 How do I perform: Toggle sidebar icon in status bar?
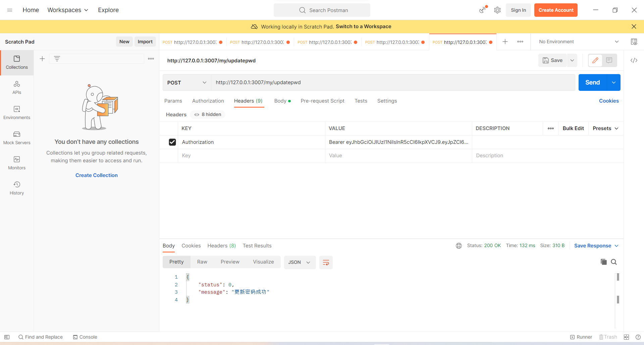click(x=7, y=337)
